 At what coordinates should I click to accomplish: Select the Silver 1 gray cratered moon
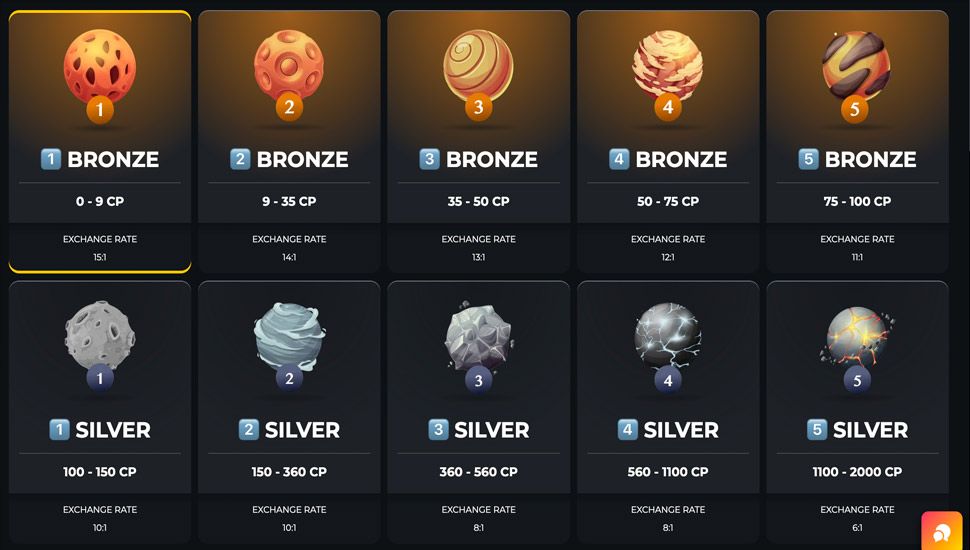[100, 336]
